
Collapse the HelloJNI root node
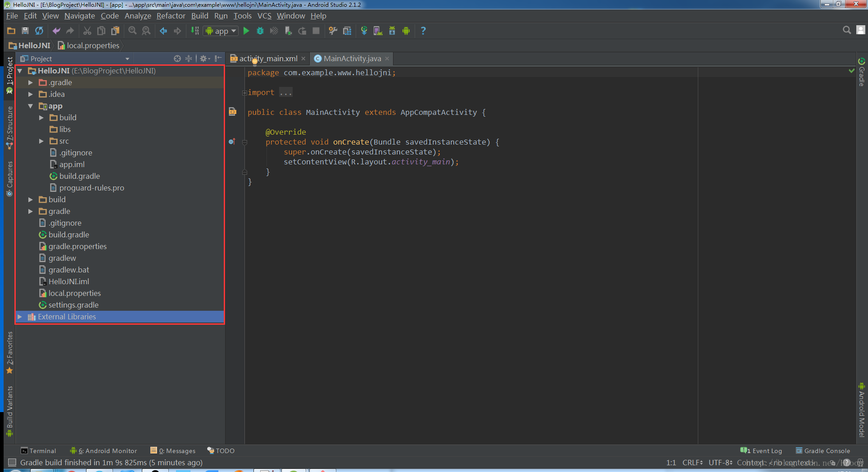(20, 71)
